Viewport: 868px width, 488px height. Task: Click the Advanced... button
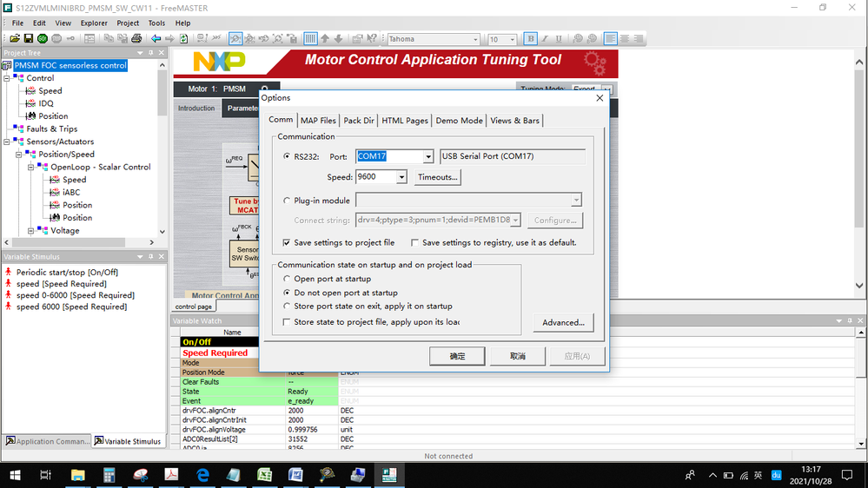[x=563, y=322]
